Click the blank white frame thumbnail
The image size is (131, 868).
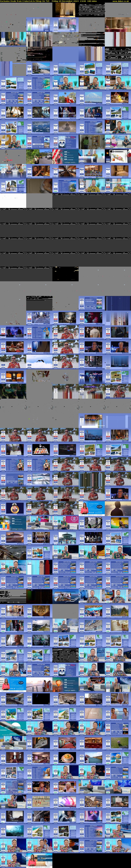[13, 201]
